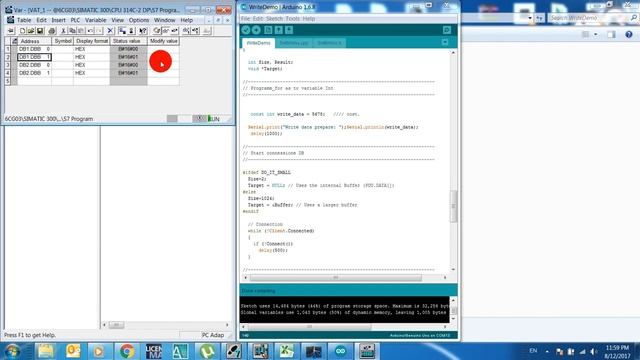This screenshot has height=360, width=640.
Task: Click the Open sketch up-arrow icon in Arduino
Action: pyautogui.click(x=278, y=30)
